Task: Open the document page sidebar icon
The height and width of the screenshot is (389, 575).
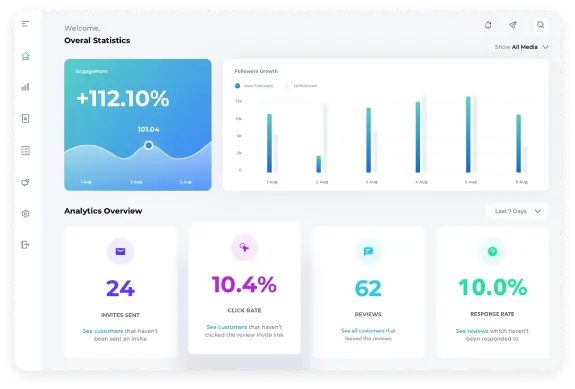Action: [25, 118]
